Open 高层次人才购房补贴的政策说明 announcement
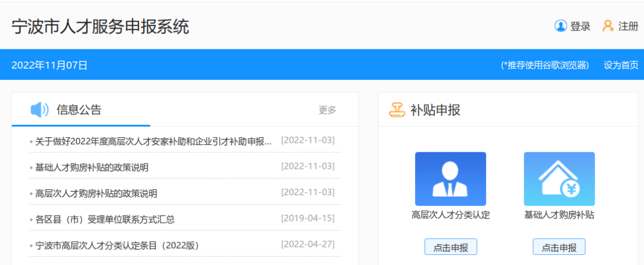Image resolution: width=644 pixels, height=265 pixels. [x=96, y=193]
